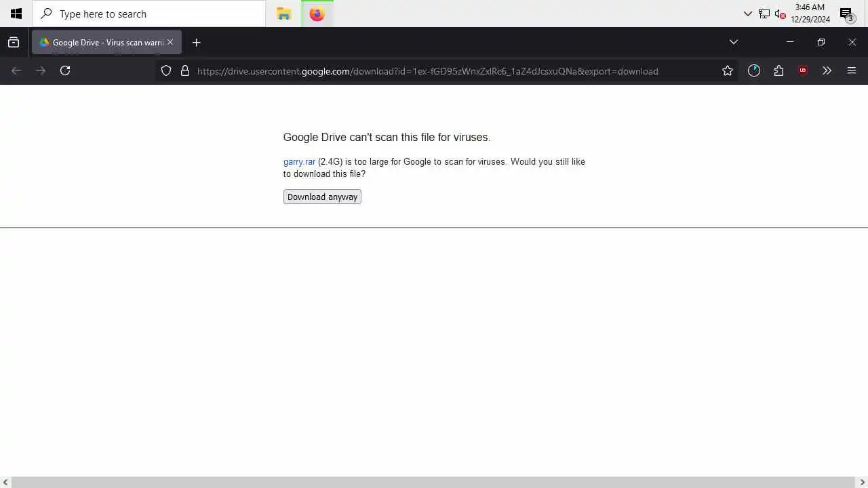Select Google Drive - Virus scan warning tab
868x488 pixels.
coord(106,42)
